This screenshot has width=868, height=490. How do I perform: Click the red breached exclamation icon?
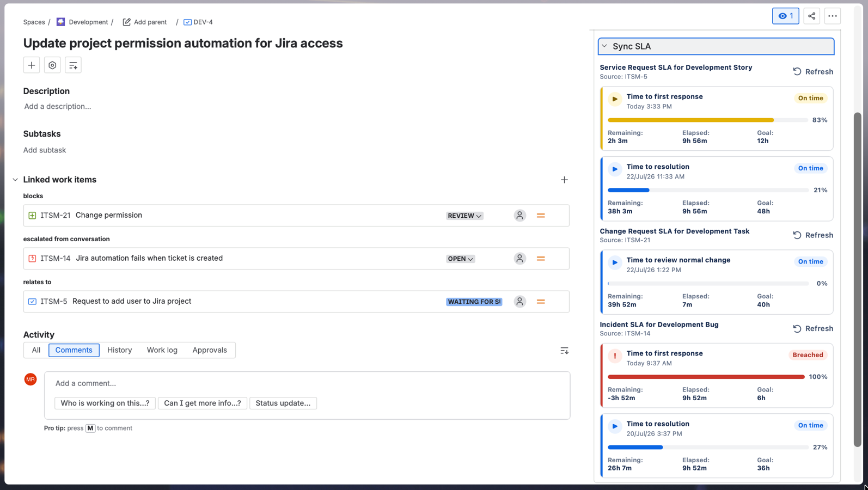615,356
